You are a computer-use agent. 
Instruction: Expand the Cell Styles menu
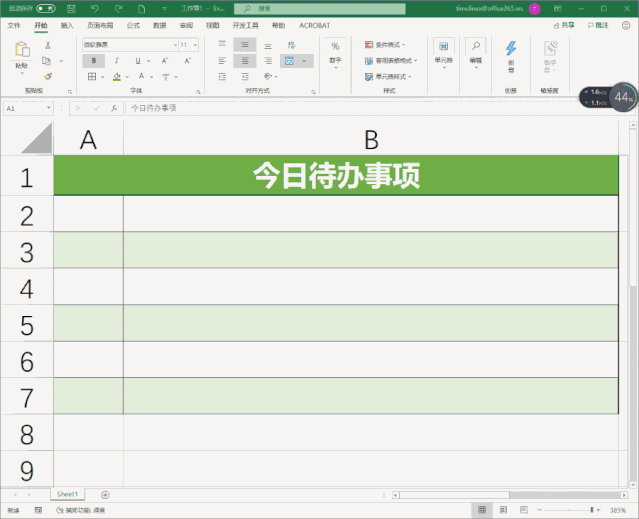(388, 76)
